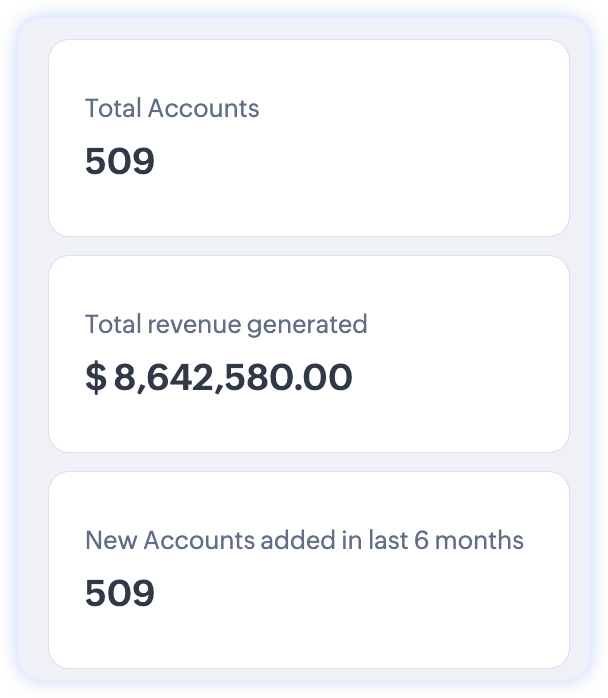The height and width of the screenshot is (698, 608).
Task: Click the 509 value under New Accounts added
Action: tap(120, 593)
